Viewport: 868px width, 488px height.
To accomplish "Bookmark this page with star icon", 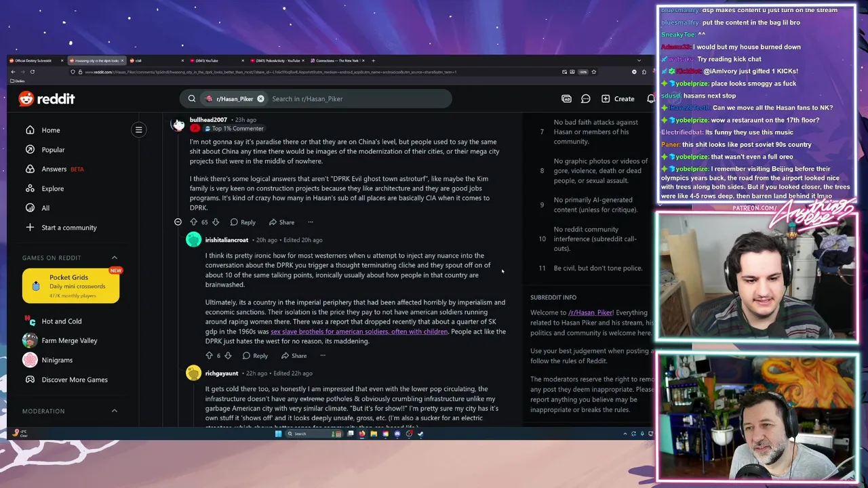I will (593, 72).
